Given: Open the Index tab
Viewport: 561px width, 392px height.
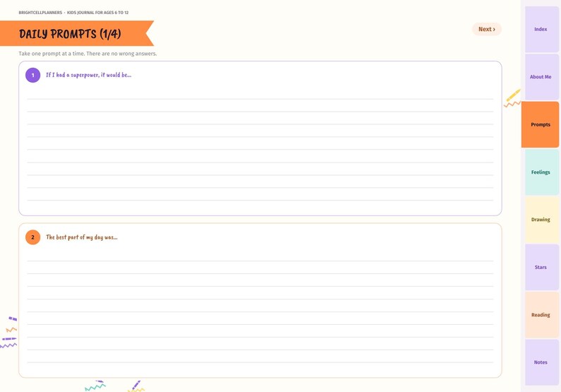Looking at the screenshot, I should click(542, 30).
